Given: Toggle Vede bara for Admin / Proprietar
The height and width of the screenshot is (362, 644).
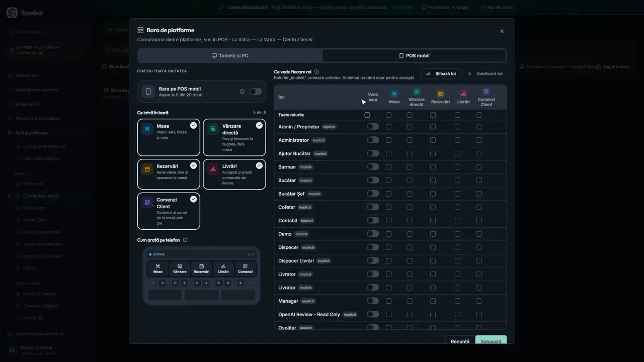Looking at the screenshot, I should click(x=373, y=127).
